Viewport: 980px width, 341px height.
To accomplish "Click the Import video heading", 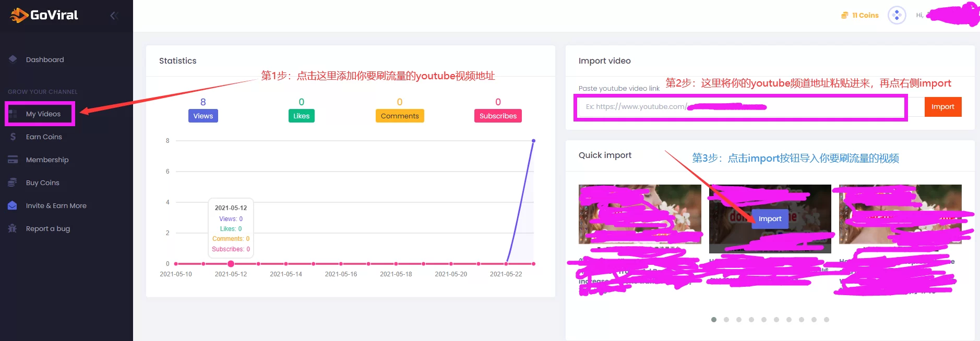I will tap(605, 61).
